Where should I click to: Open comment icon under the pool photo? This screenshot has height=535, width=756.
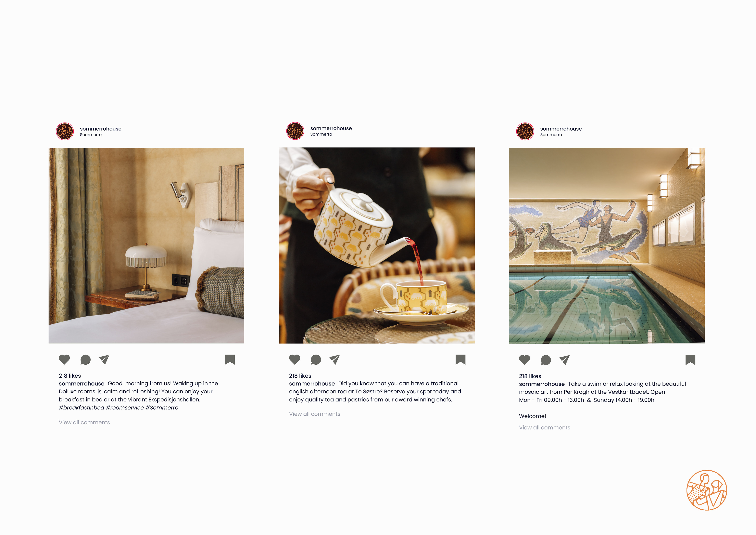click(x=546, y=360)
